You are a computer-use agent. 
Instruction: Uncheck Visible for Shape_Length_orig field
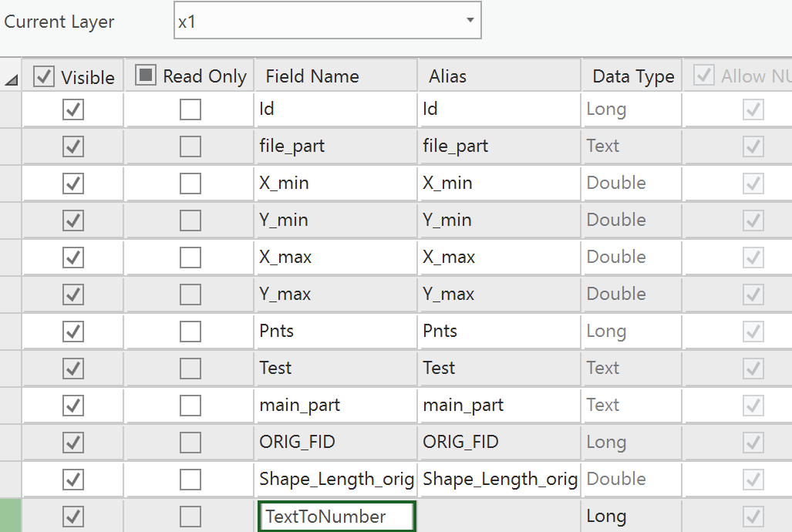72,479
